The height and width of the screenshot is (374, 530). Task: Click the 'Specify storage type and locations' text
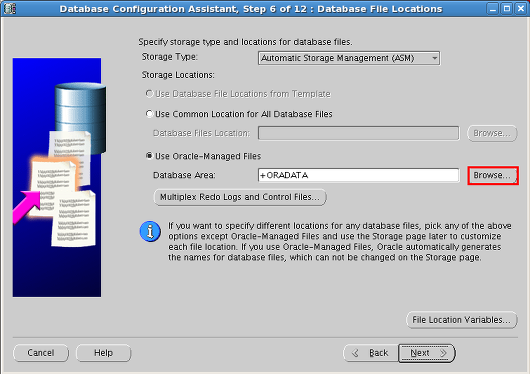[x=245, y=42]
